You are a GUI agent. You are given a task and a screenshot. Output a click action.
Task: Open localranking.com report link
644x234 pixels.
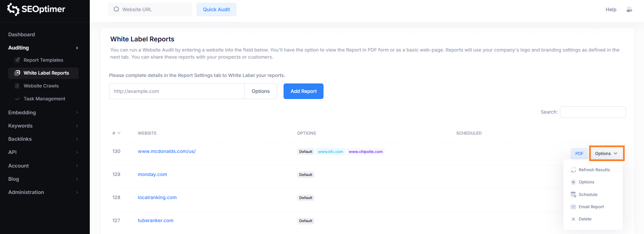157,197
